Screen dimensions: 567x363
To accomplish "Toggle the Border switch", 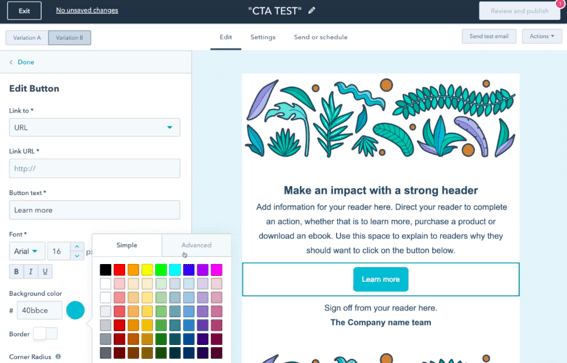I will tap(45, 333).
